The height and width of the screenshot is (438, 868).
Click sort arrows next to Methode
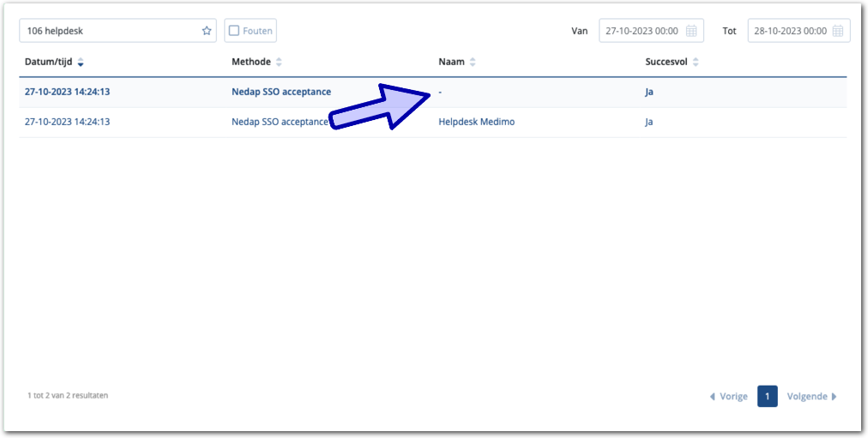point(279,63)
